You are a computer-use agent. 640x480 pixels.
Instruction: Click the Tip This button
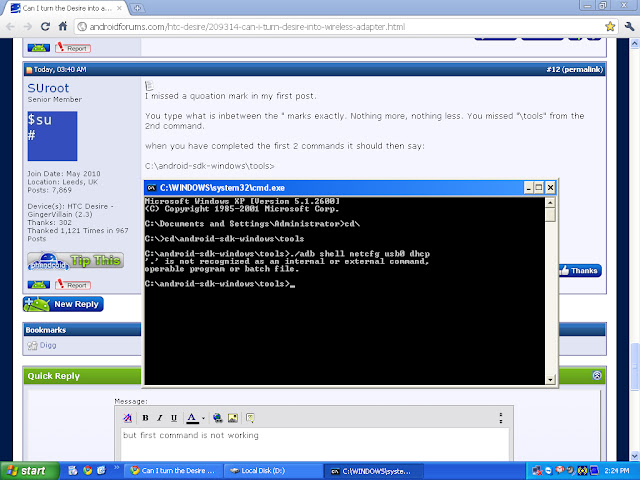point(76,261)
